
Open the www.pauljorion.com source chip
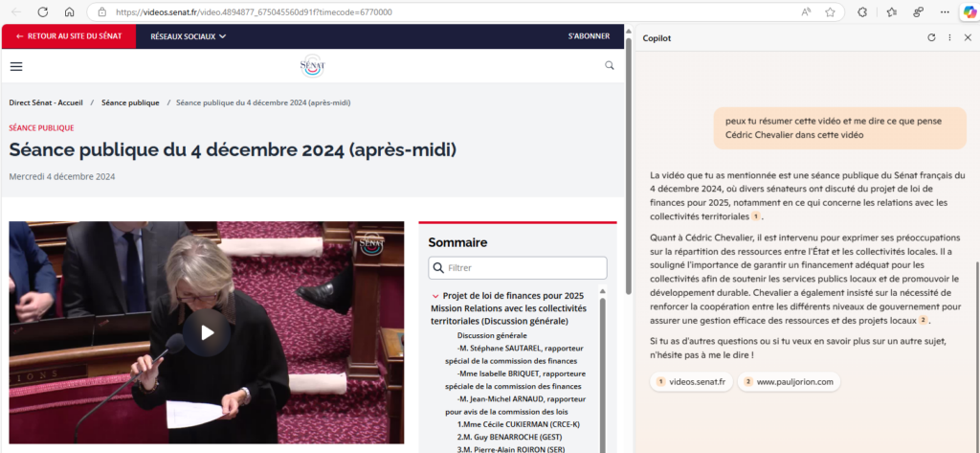tap(789, 381)
